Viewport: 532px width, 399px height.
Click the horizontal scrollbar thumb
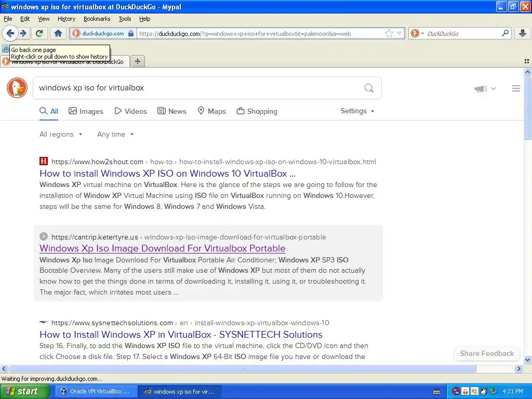[242, 368]
